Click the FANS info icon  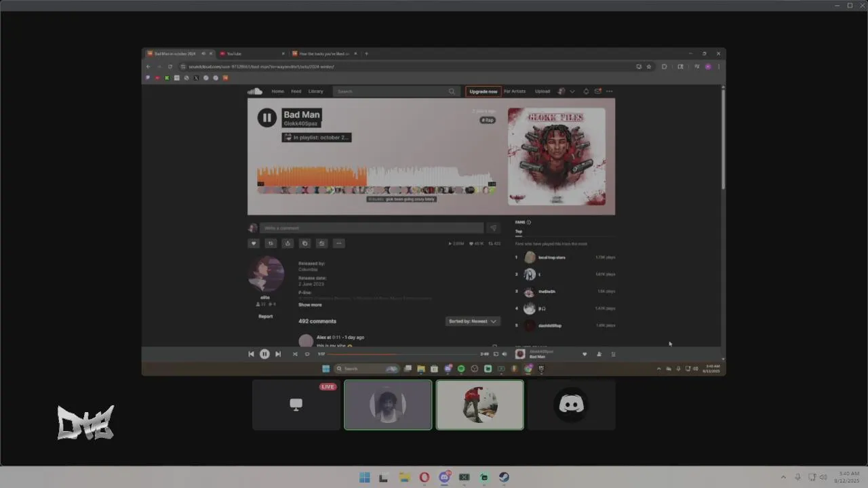pyautogui.click(x=529, y=222)
